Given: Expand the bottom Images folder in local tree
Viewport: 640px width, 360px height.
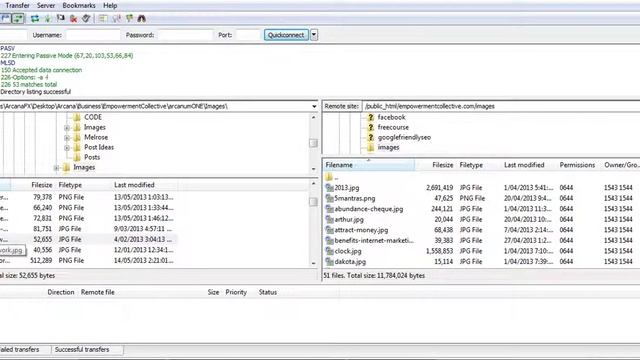Looking at the screenshot, I should (57, 168).
